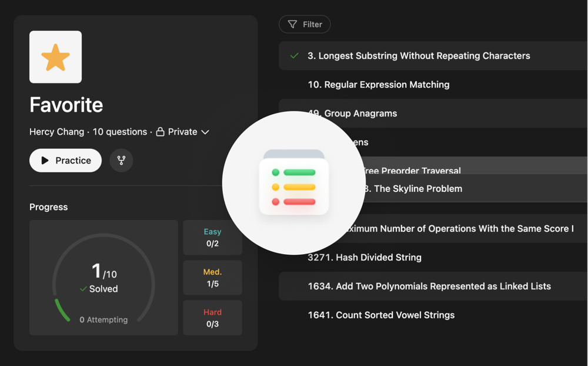Open 3271. Hash Divided String
The image size is (588, 366).
coord(364,257)
